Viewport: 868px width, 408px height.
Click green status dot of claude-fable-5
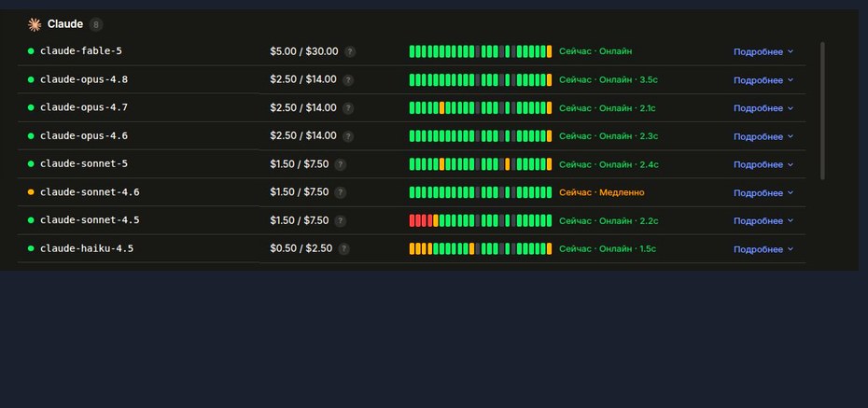31,51
